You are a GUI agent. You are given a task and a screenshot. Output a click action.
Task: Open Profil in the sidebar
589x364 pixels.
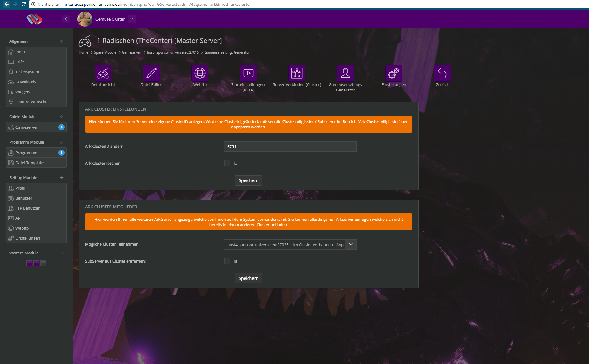pyautogui.click(x=36, y=188)
